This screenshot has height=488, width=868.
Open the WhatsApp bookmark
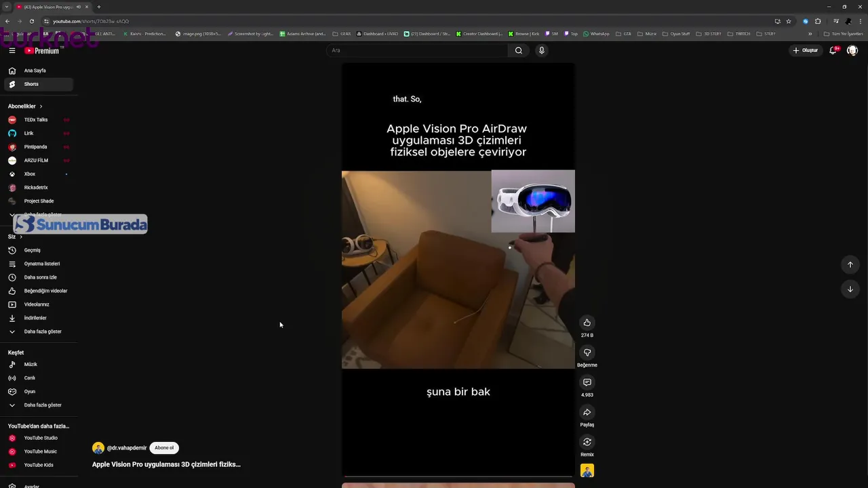click(596, 34)
